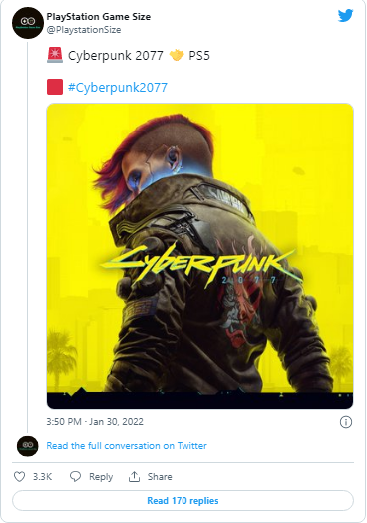The width and height of the screenshot is (367, 523).
Task: Click the Twitter bird logo
Action: tap(345, 15)
